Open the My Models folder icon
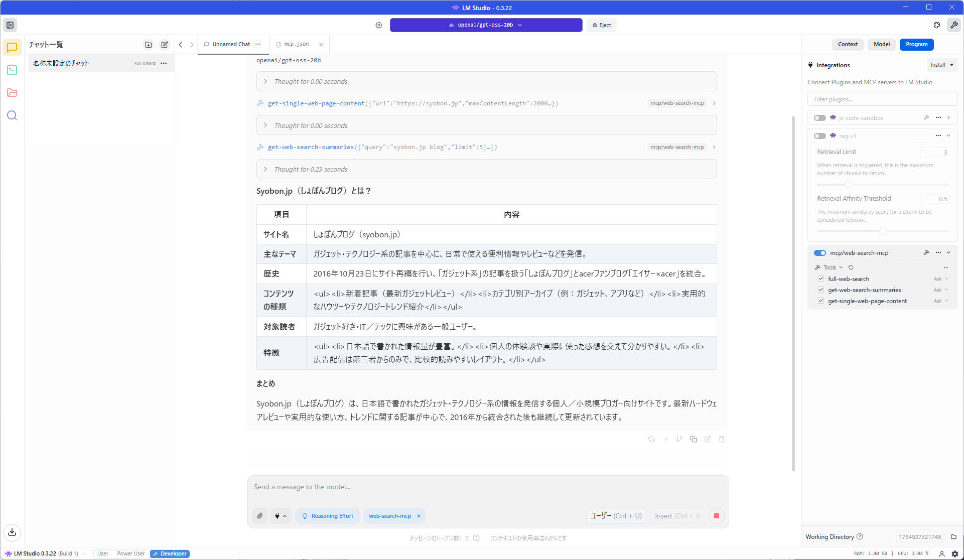Image resolution: width=964 pixels, height=560 pixels. [x=12, y=93]
